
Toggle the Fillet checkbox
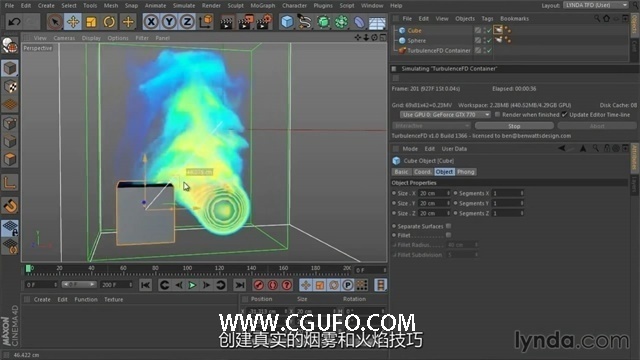click(449, 235)
